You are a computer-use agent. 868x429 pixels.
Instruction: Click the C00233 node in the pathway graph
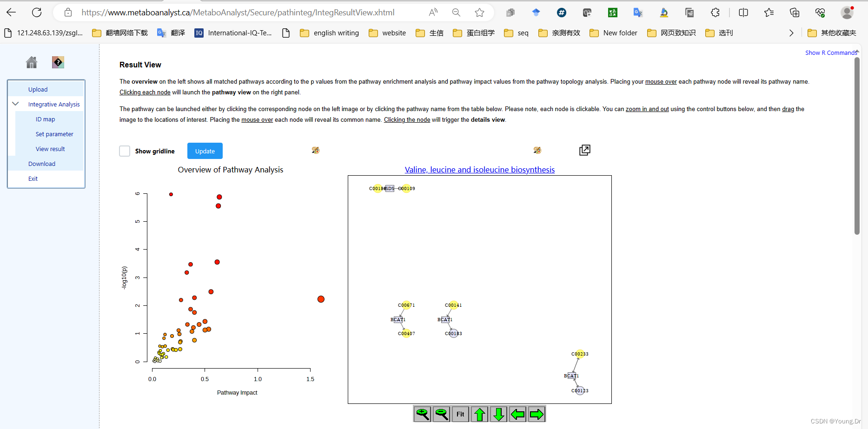pos(579,354)
